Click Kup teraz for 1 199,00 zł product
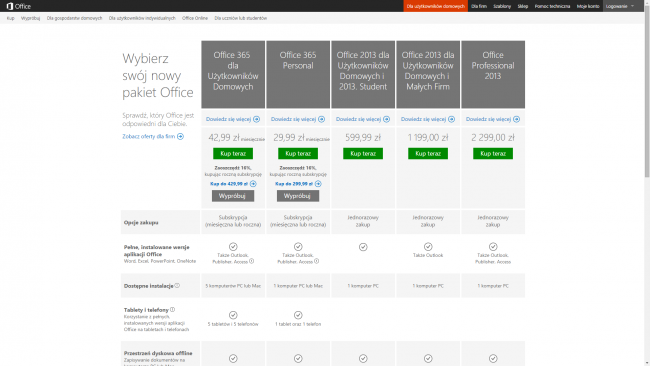Image resolution: width=650 pixels, height=366 pixels. pyautogui.click(x=428, y=154)
